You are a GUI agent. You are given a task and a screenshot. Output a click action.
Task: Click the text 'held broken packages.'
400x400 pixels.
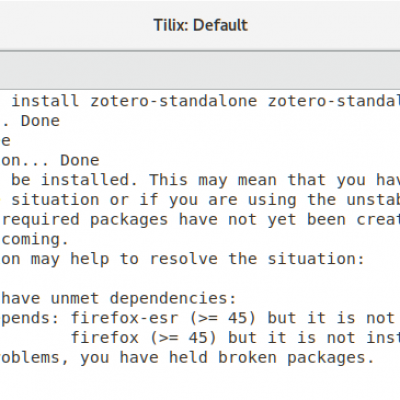(272, 357)
